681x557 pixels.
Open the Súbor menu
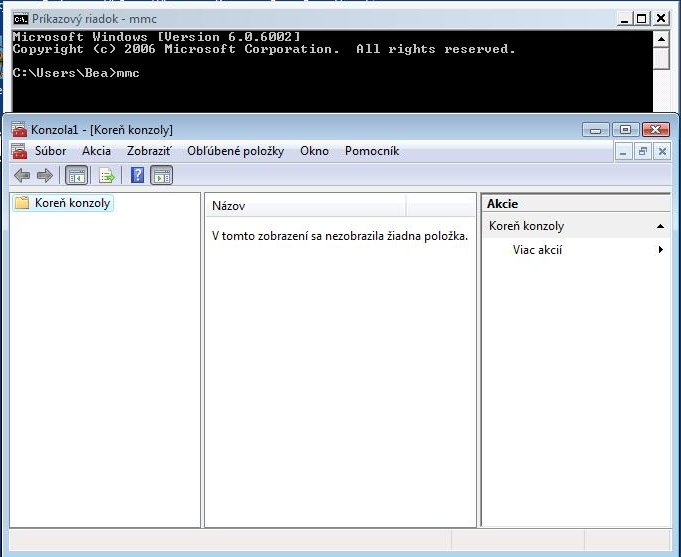(x=50, y=151)
